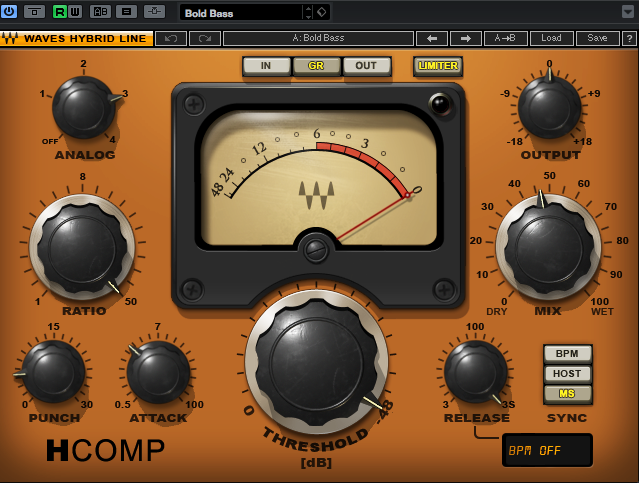
Task: Open the A: Bold Bass preset menu
Action: [x=318, y=39]
